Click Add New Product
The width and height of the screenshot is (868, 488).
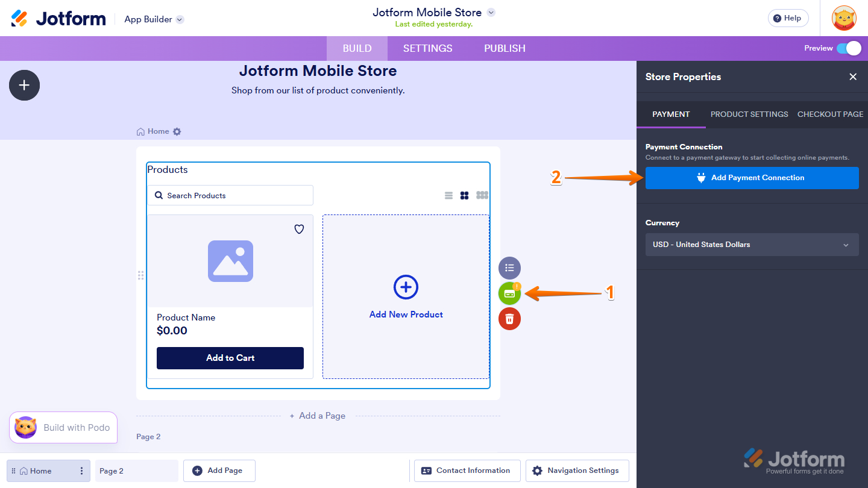pyautogui.click(x=406, y=297)
